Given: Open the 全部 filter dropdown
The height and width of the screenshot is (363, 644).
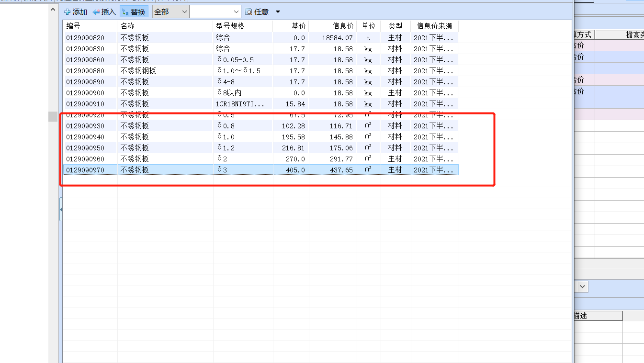Looking at the screenshot, I should coord(170,11).
